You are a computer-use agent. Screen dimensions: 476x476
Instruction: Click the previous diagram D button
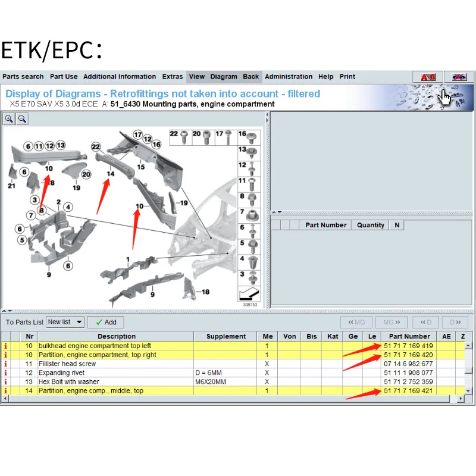tap(425, 322)
